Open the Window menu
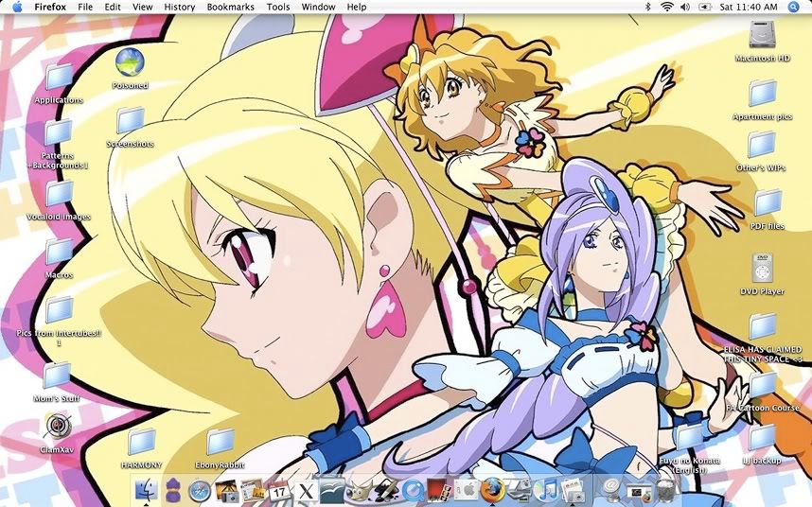 pyautogui.click(x=319, y=7)
